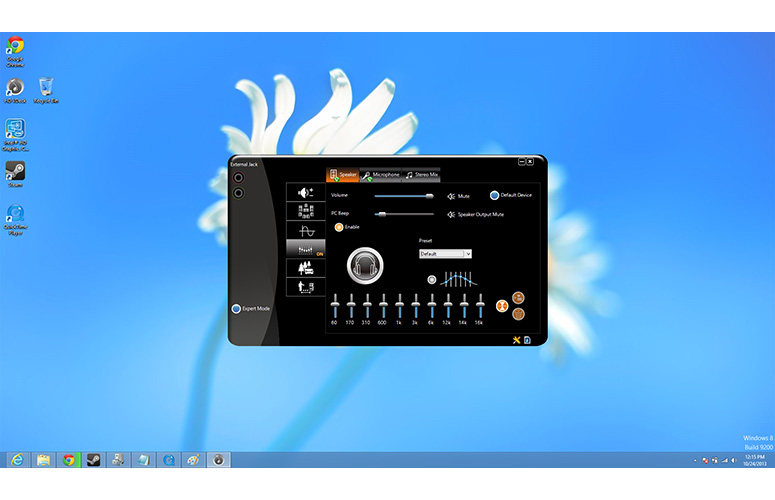Click the 16k equalizer slider

pos(480,306)
